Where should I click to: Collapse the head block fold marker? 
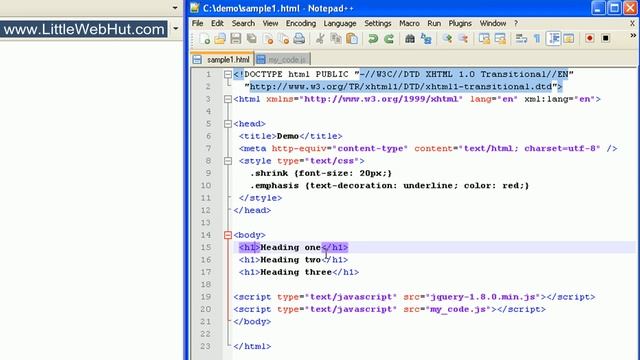[x=228, y=124]
